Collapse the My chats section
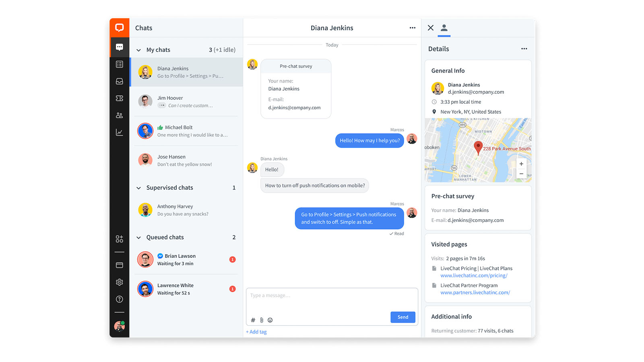Image resolution: width=644 pixels, height=362 pixels. click(138, 49)
